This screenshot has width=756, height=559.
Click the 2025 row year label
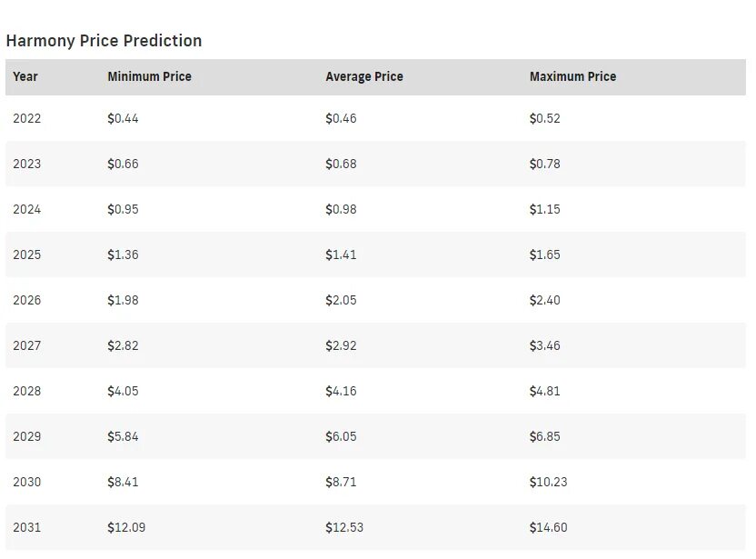tap(27, 255)
